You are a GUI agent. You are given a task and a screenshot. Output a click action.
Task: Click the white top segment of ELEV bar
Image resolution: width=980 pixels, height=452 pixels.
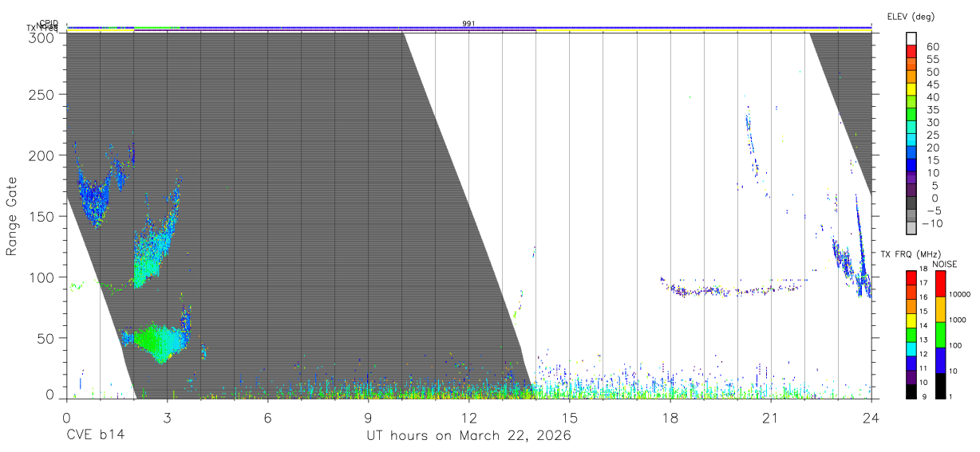click(x=911, y=39)
